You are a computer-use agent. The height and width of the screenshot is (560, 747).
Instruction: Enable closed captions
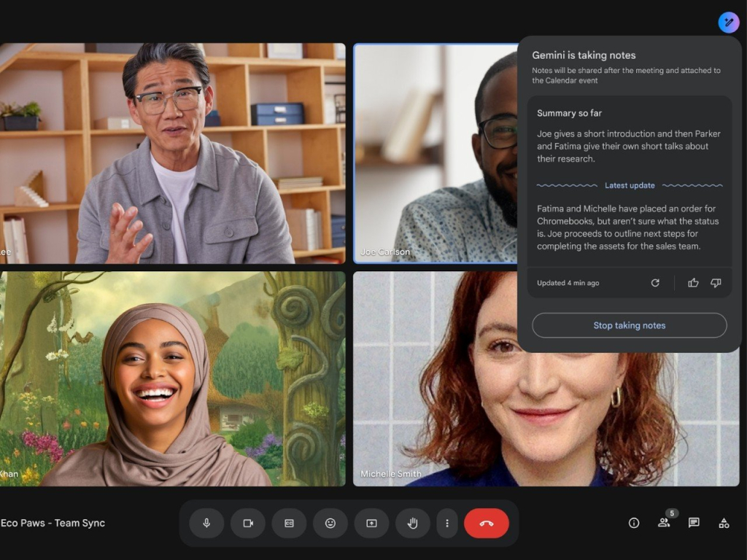pos(288,523)
